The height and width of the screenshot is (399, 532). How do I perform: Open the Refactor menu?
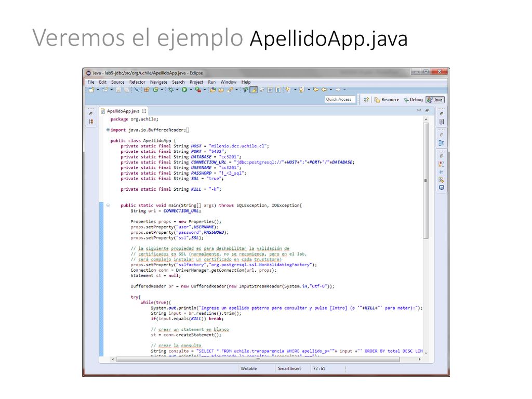point(137,82)
